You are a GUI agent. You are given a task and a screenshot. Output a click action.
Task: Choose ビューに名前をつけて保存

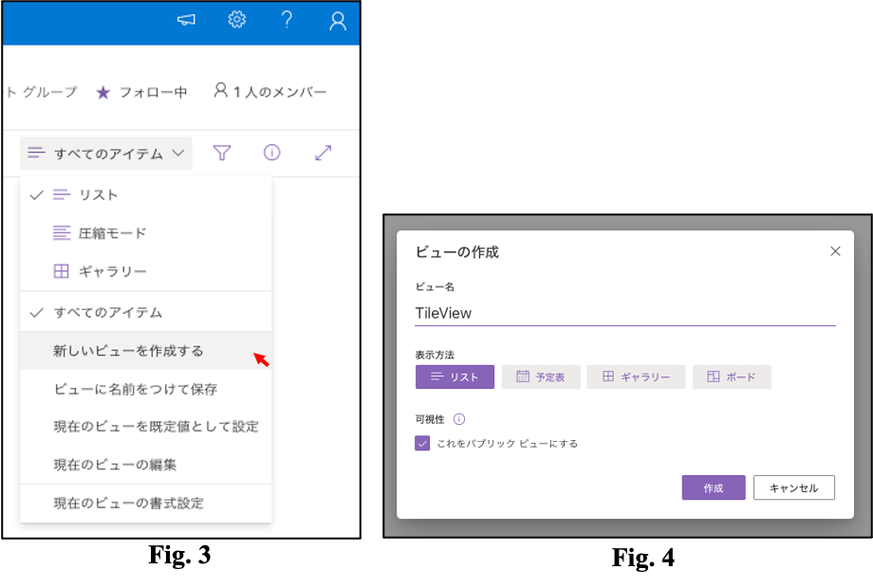(146, 389)
